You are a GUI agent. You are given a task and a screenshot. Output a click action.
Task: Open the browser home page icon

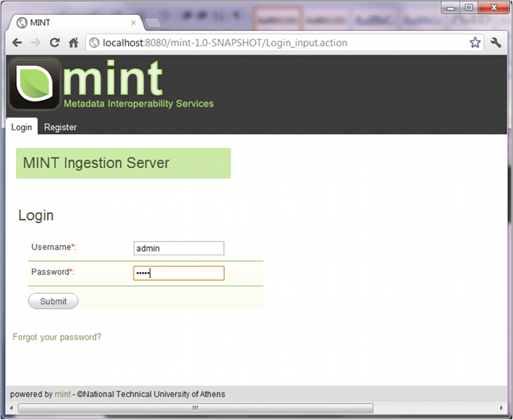[x=73, y=42]
